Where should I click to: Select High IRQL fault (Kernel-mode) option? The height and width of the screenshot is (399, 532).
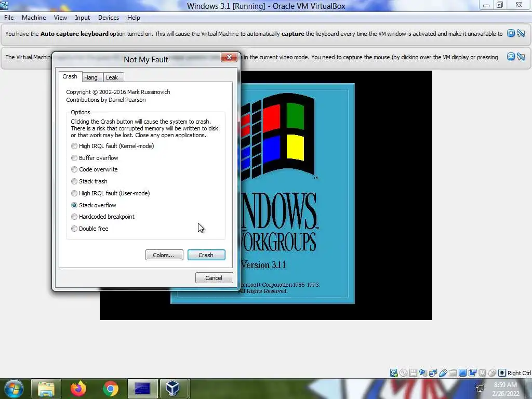[113, 146]
